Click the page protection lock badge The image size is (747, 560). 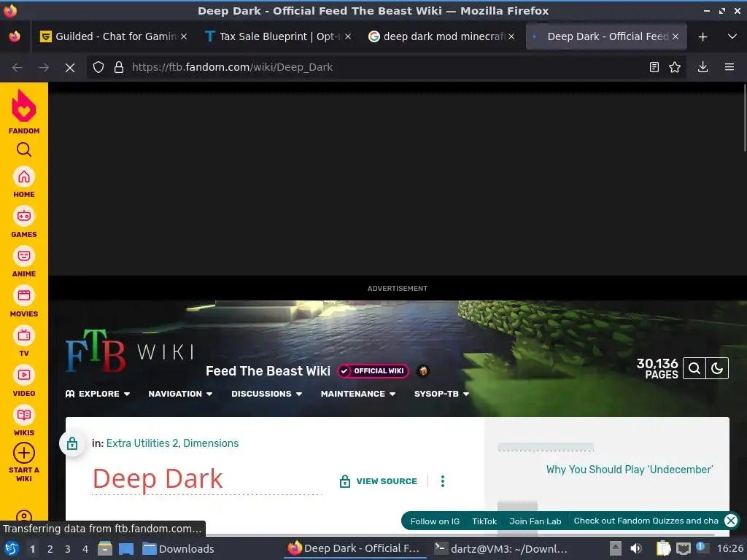pos(72,443)
